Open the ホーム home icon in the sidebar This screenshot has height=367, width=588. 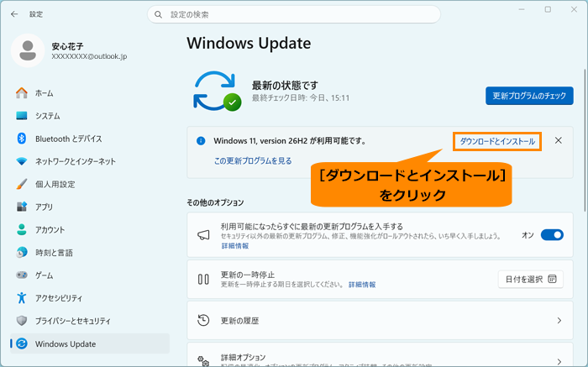(22, 93)
